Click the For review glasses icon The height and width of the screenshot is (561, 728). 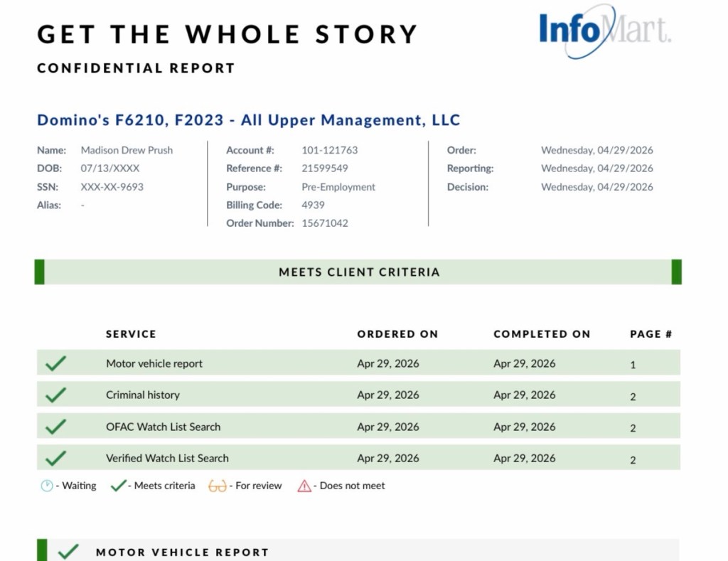tap(218, 486)
